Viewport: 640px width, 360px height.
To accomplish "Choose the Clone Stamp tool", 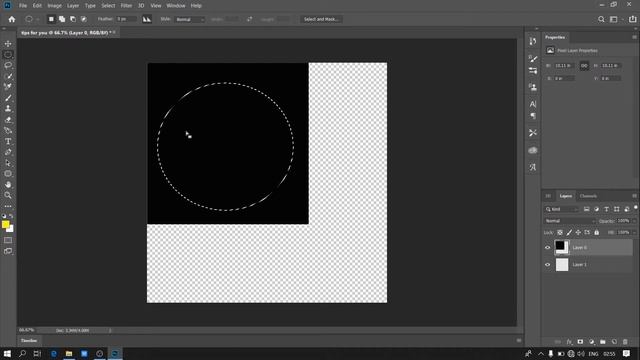I will click(8, 109).
